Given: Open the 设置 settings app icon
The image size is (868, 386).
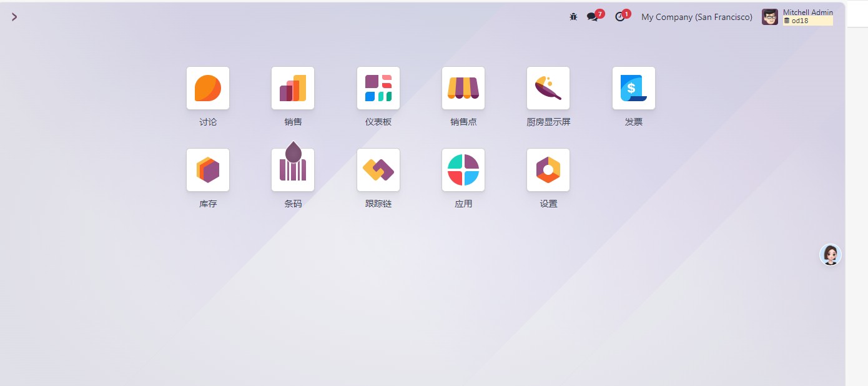Looking at the screenshot, I should click(x=548, y=170).
